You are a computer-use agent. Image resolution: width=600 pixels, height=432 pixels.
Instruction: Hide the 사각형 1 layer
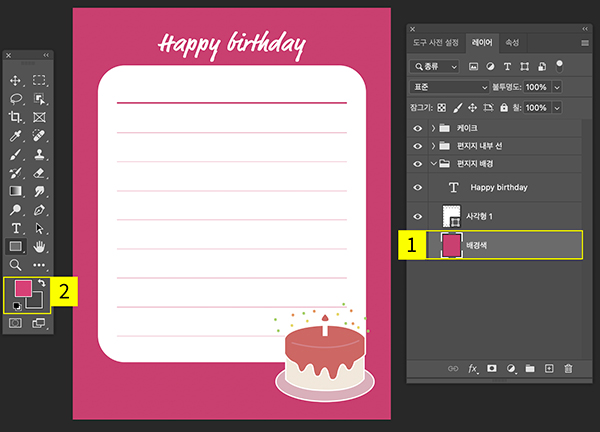point(417,217)
